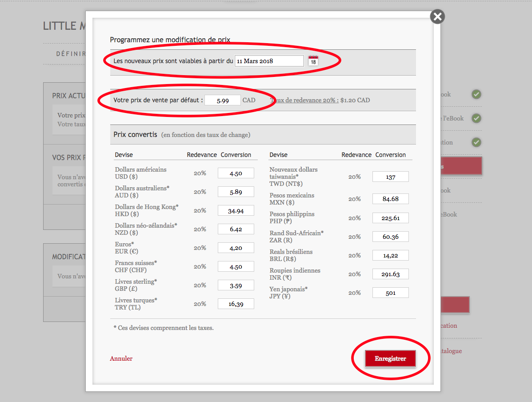Select the USD conversion price field
Screen dimensions: 532x402
[236, 173]
